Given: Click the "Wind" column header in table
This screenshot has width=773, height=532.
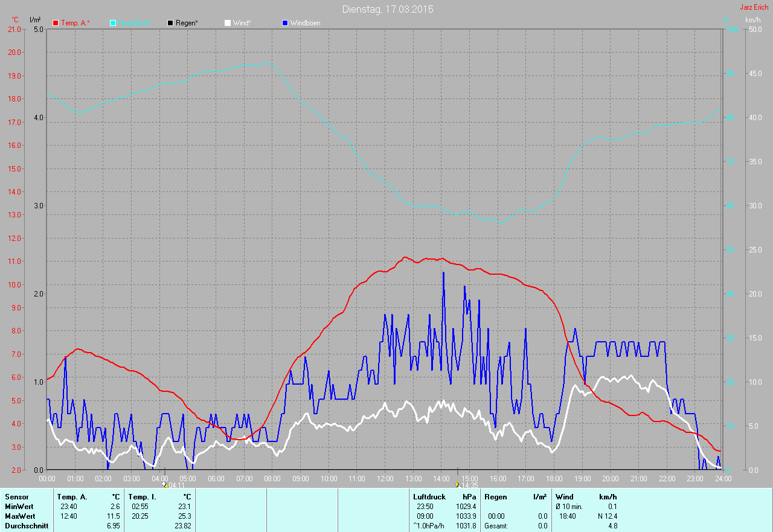Looking at the screenshot, I should [x=565, y=497].
